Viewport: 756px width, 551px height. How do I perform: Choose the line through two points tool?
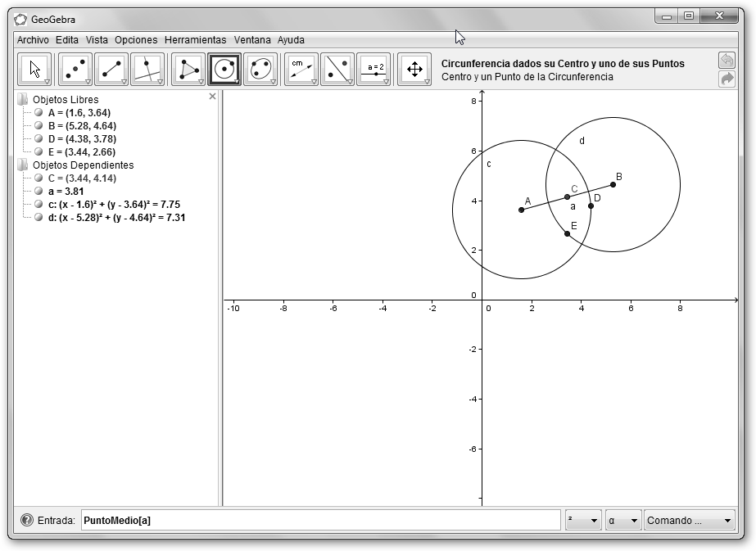coord(111,70)
